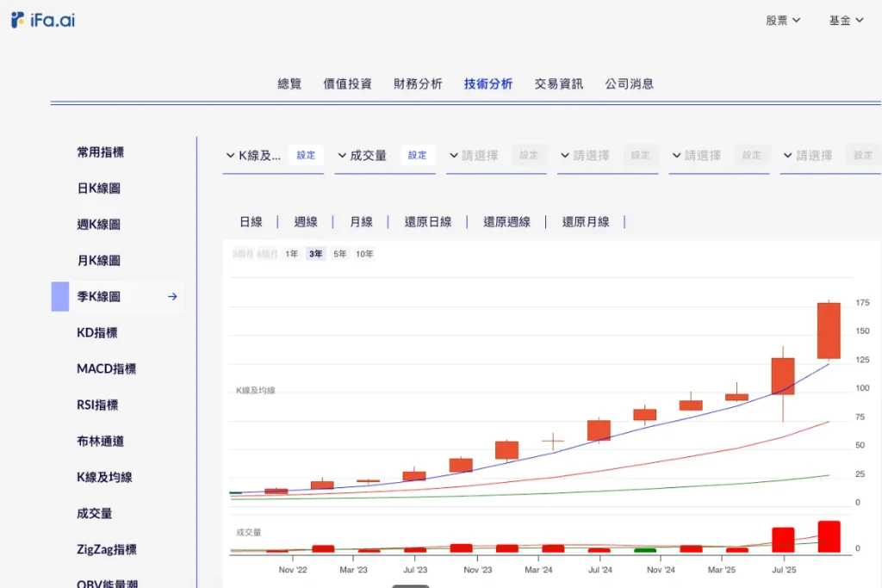The image size is (882, 588).
Task: Open MACD指標 from the sidebar
Action: [106, 368]
